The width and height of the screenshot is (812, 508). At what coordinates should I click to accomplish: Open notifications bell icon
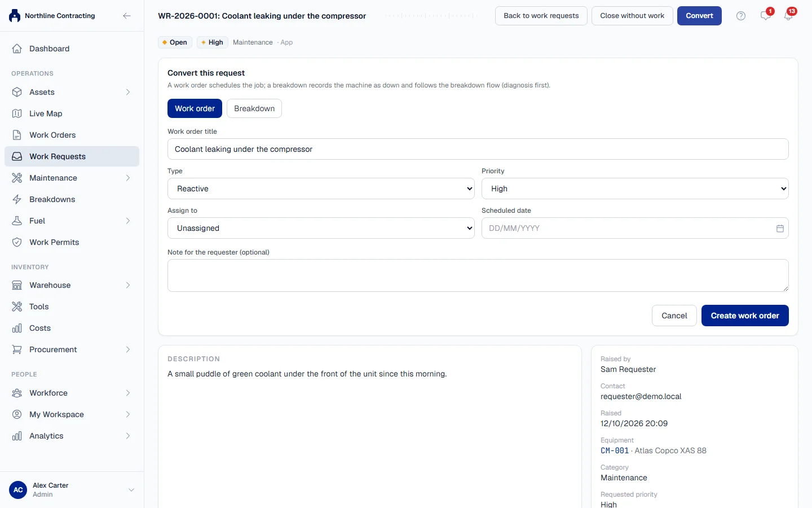(788, 16)
